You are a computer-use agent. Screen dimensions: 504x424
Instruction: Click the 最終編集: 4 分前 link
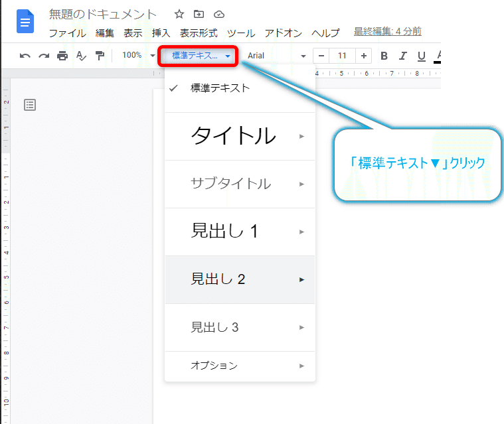[x=388, y=31]
